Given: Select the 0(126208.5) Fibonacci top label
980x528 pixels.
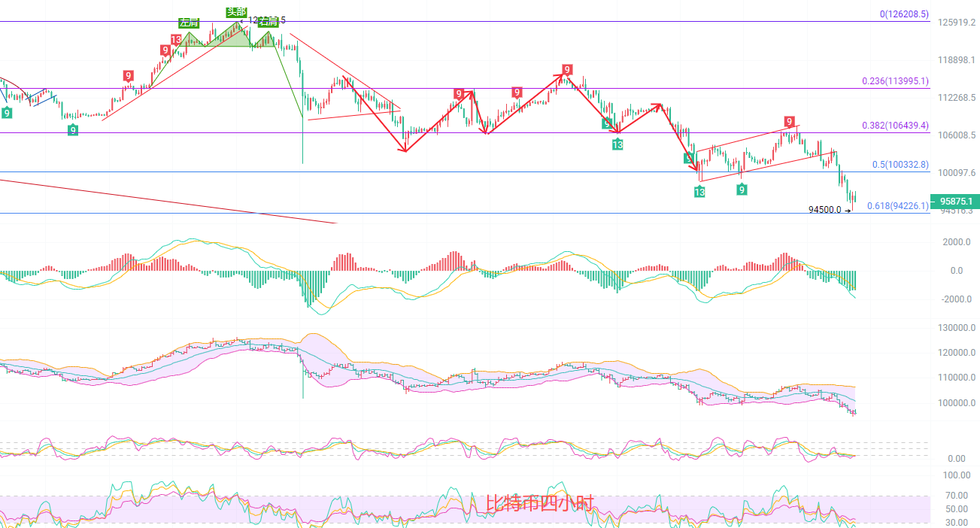Looking at the screenshot, I should [x=905, y=14].
